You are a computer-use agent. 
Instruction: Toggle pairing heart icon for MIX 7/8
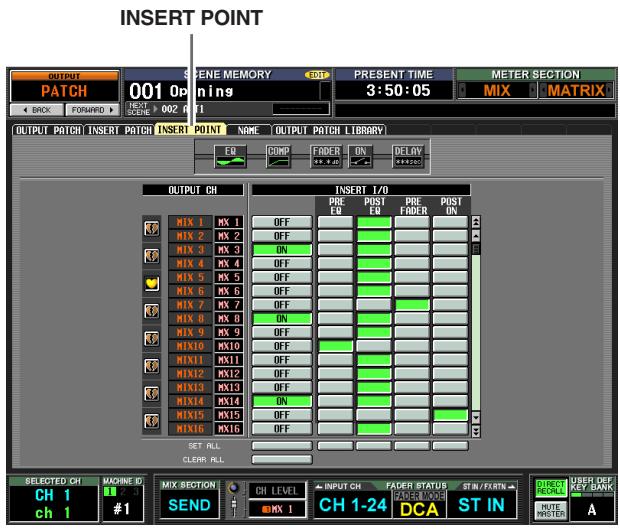pyautogui.click(x=151, y=311)
